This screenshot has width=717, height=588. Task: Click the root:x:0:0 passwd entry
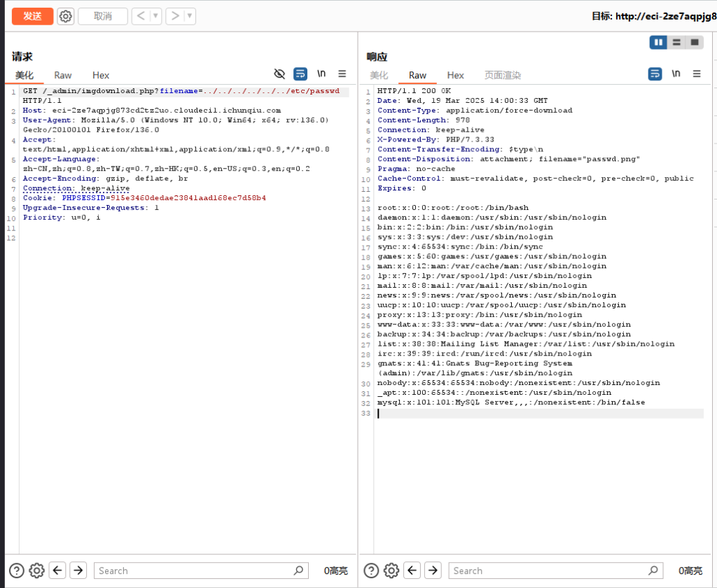[453, 208]
